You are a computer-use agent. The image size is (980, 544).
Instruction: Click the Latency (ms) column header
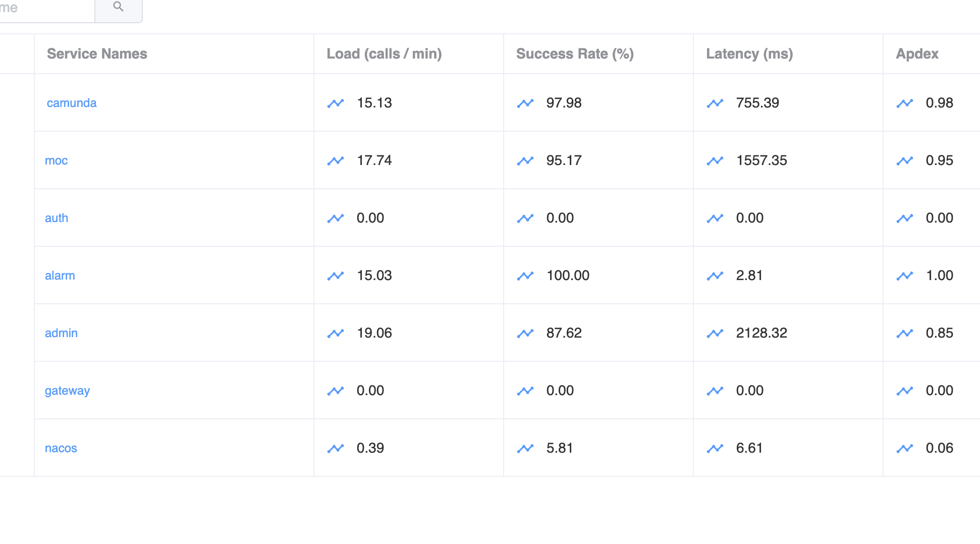pyautogui.click(x=749, y=54)
